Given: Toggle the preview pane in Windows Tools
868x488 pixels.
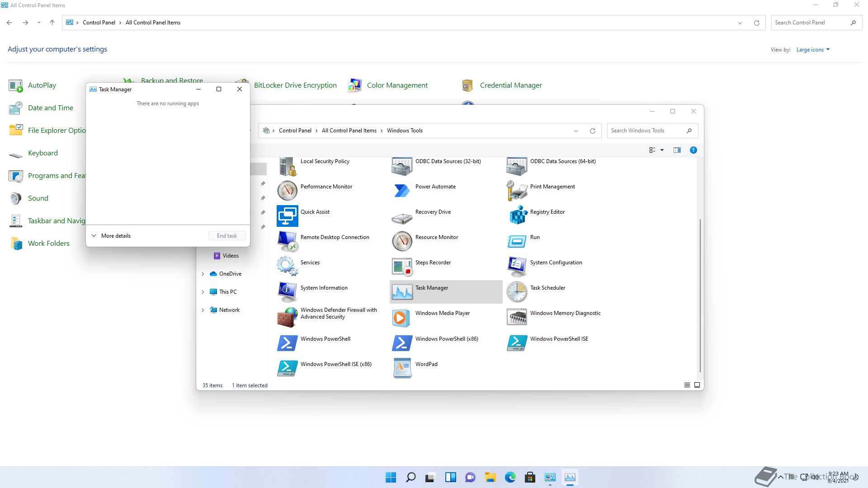Looking at the screenshot, I should [x=677, y=150].
